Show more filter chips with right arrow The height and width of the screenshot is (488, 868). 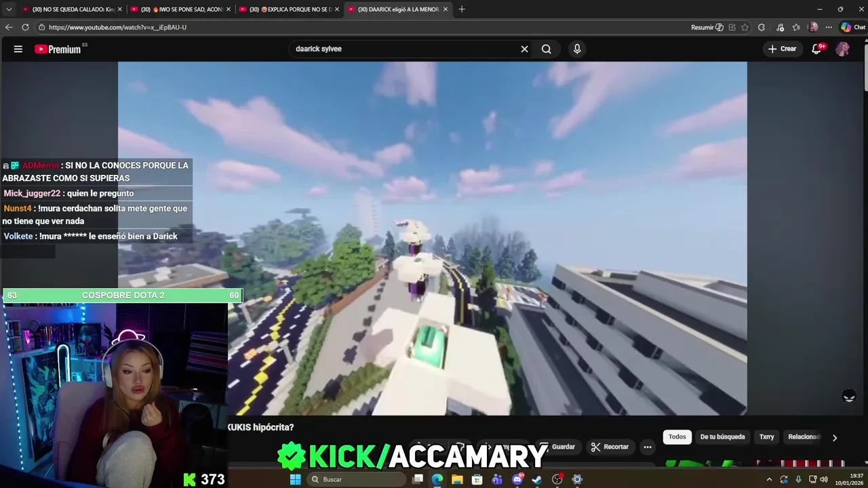point(835,438)
